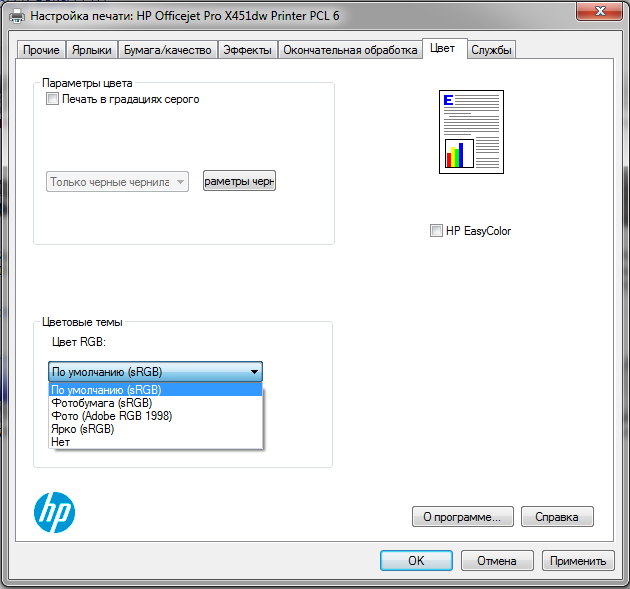Screen dimensions: 630x589
Task: Click the truncated параметры черн button
Action: (239, 181)
